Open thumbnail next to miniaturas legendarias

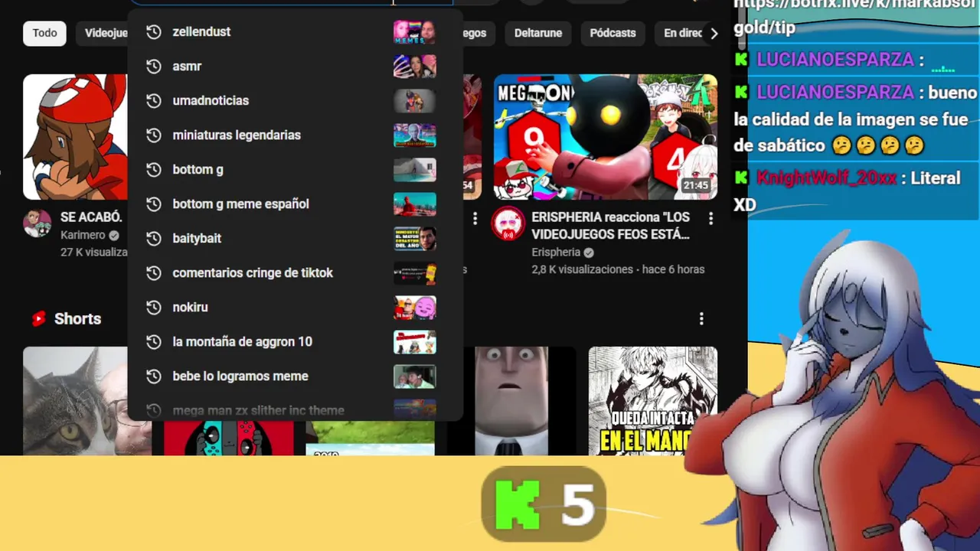coord(415,135)
